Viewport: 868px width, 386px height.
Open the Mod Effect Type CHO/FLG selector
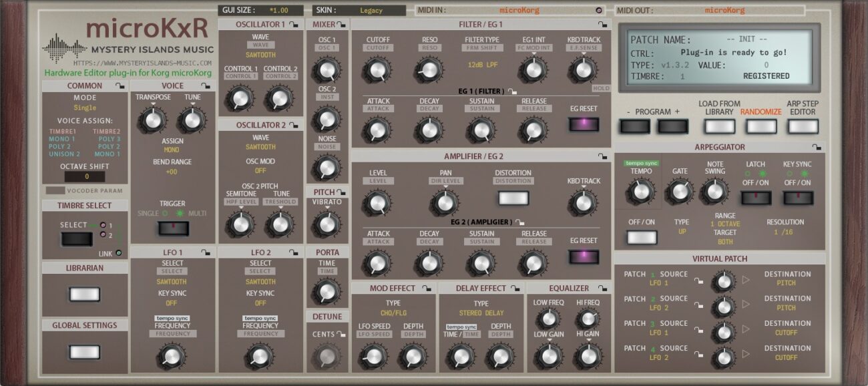(x=393, y=313)
